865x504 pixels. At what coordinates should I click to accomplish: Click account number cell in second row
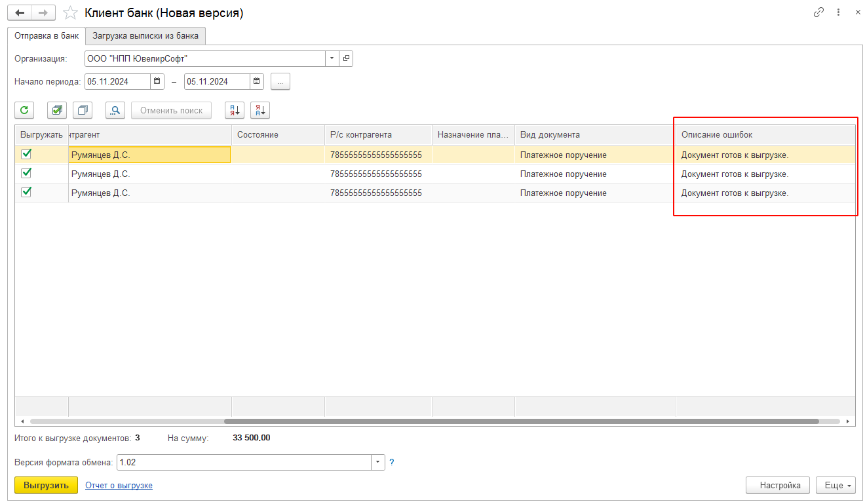[378, 174]
